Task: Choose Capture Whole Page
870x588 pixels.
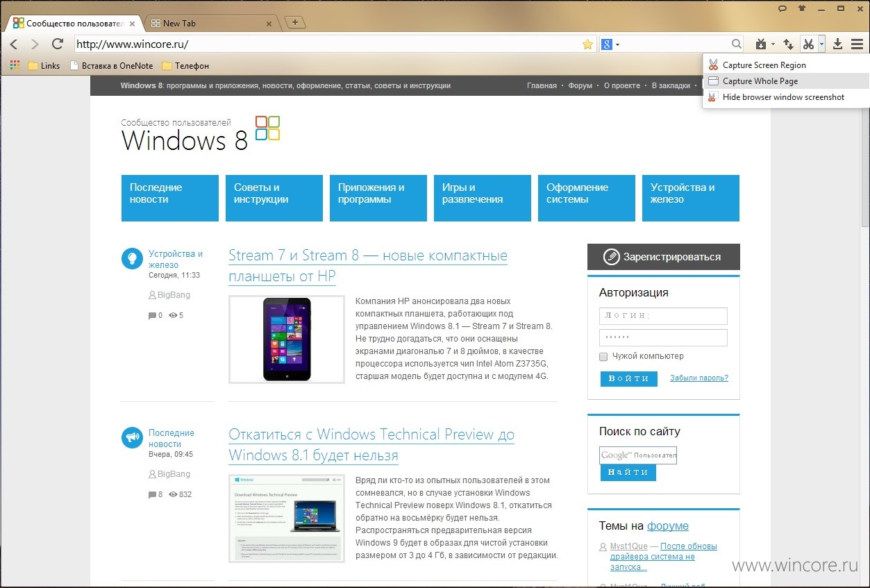Action: (786, 81)
